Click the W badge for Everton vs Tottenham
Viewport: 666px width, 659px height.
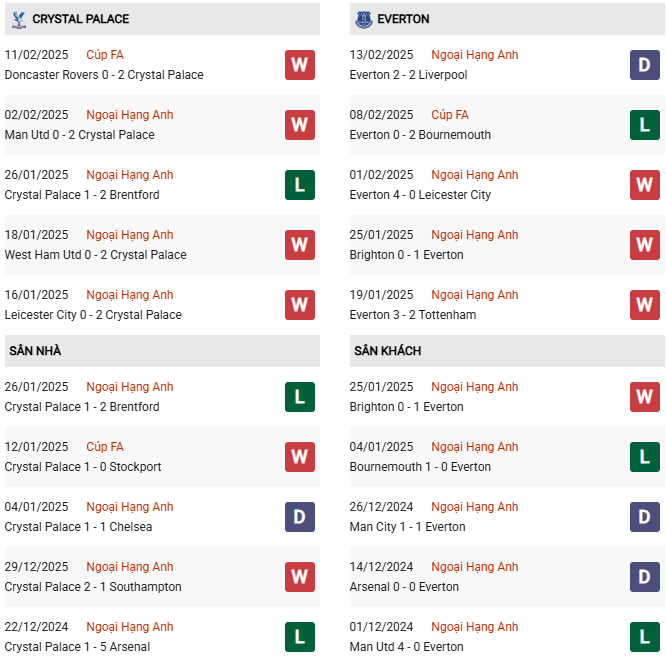644,305
